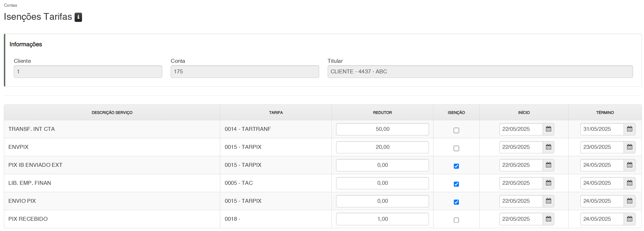
Task: Click the término date field showing 31/05/2025
Action: (x=602, y=129)
